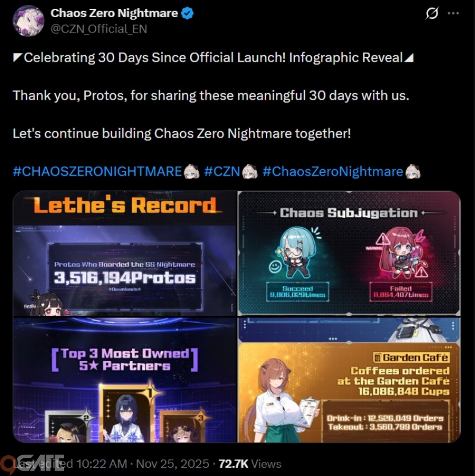The width and height of the screenshot is (475, 476).
Task: View the 72.7K Views count
Action: point(249,464)
